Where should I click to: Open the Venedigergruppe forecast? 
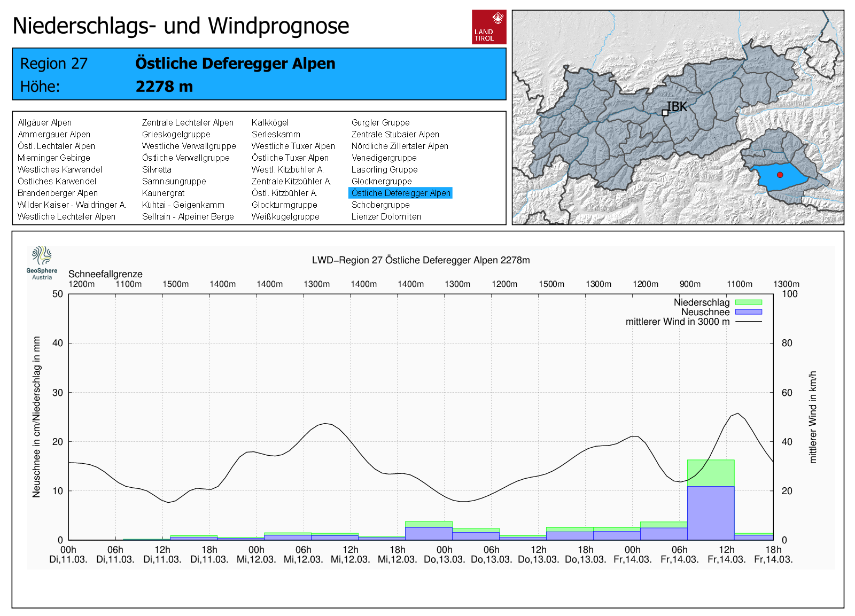[x=384, y=158]
